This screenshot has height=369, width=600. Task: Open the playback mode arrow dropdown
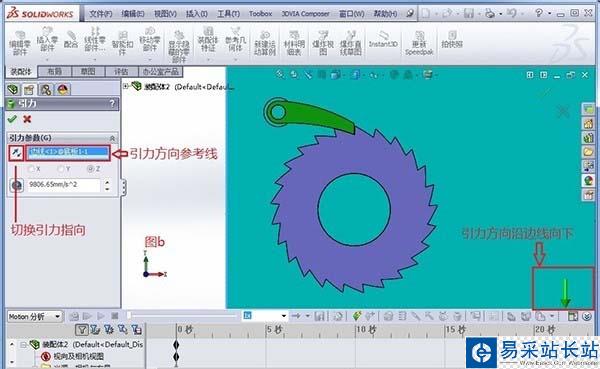click(307, 316)
